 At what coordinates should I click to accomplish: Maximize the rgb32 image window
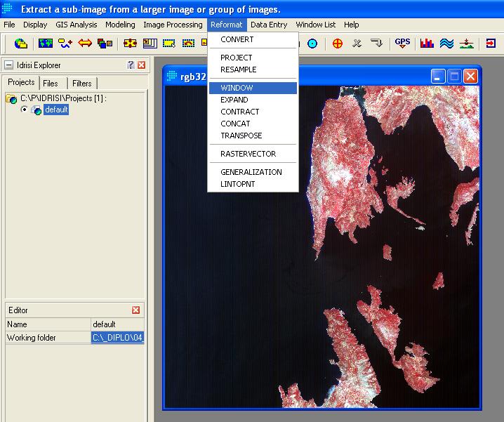pos(454,77)
